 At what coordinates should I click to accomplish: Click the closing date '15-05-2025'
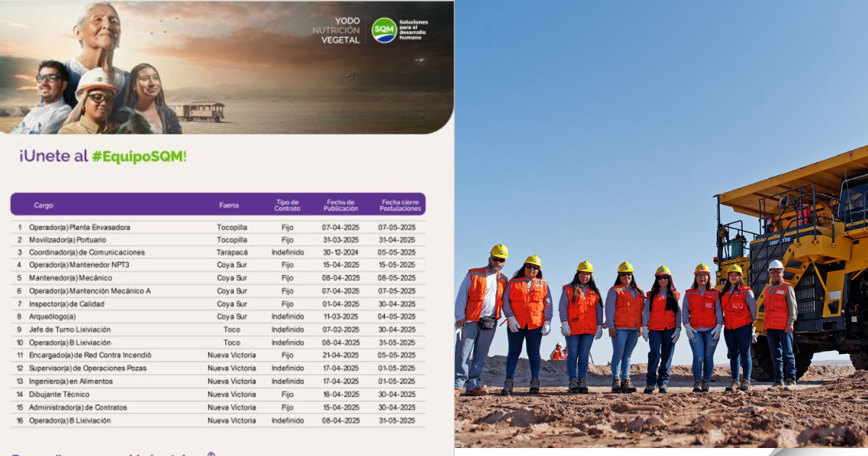(x=396, y=265)
